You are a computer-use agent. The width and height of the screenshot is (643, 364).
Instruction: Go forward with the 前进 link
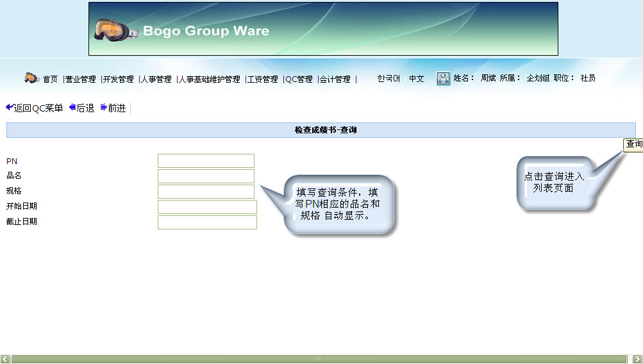117,108
